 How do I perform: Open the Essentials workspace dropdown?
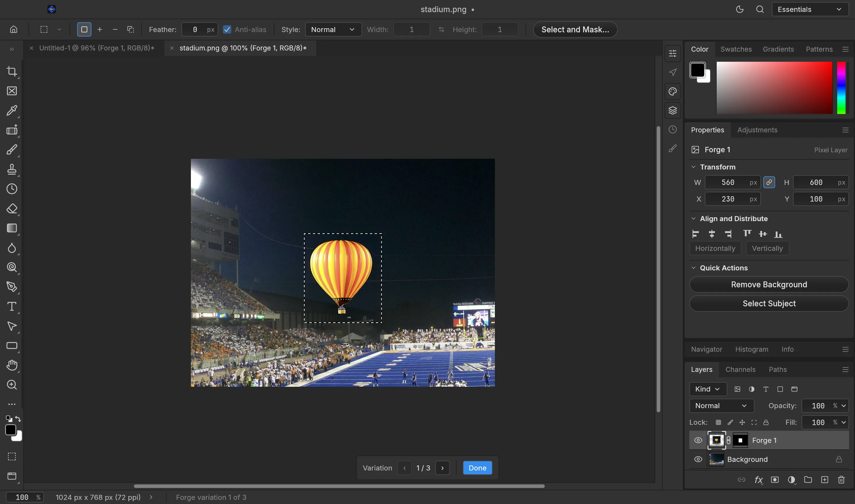810,9
